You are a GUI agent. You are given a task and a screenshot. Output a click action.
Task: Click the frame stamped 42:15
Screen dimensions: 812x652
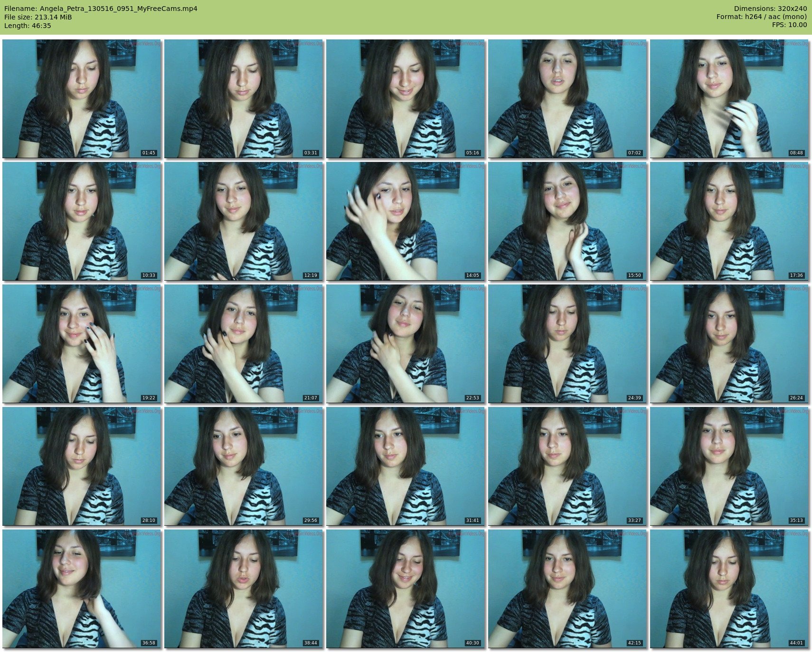pyautogui.click(x=567, y=589)
